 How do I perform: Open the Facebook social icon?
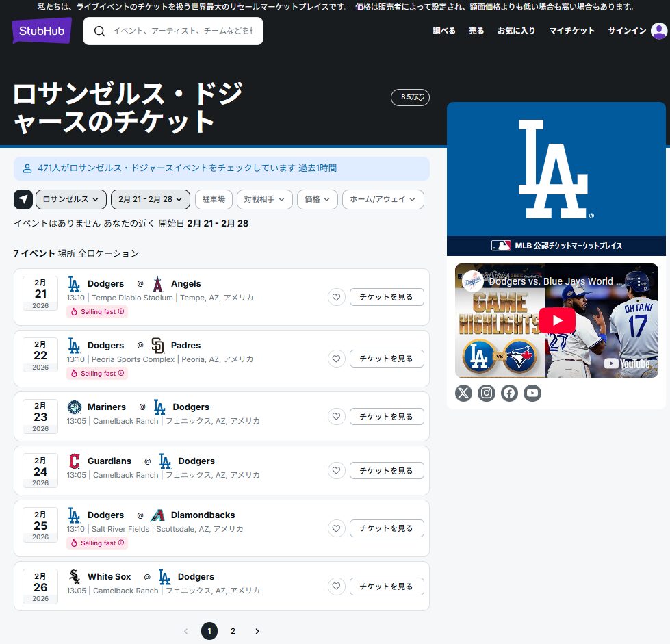click(509, 393)
